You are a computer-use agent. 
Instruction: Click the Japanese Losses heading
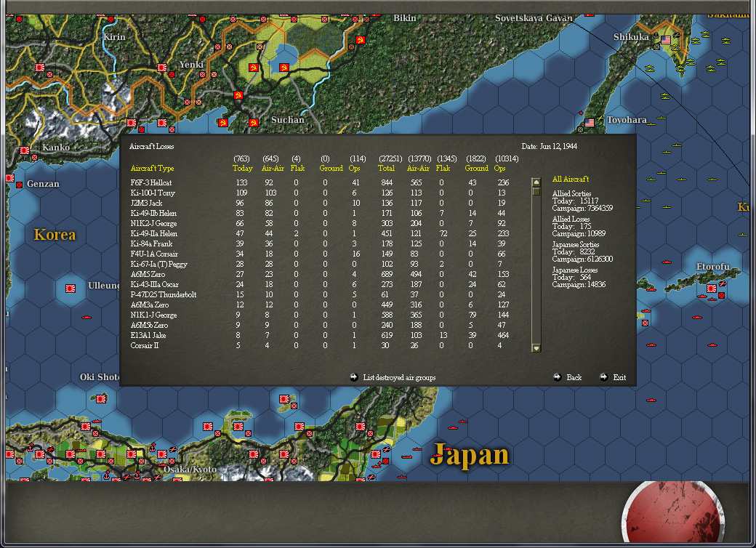[x=575, y=270]
